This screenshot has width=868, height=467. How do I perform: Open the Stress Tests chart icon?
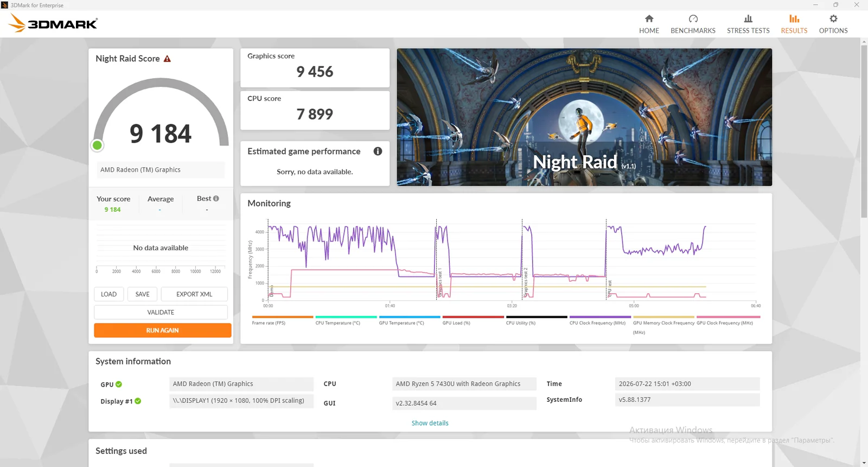pos(748,19)
